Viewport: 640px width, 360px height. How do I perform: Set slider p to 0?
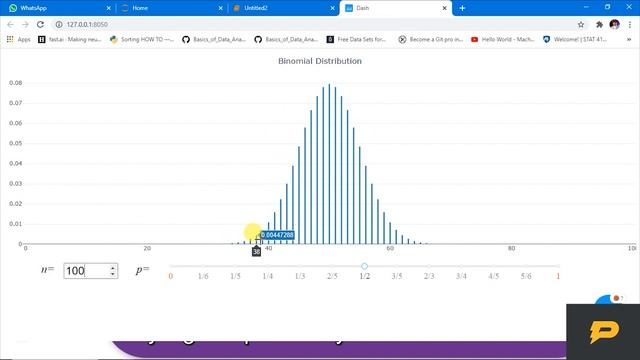(x=171, y=276)
